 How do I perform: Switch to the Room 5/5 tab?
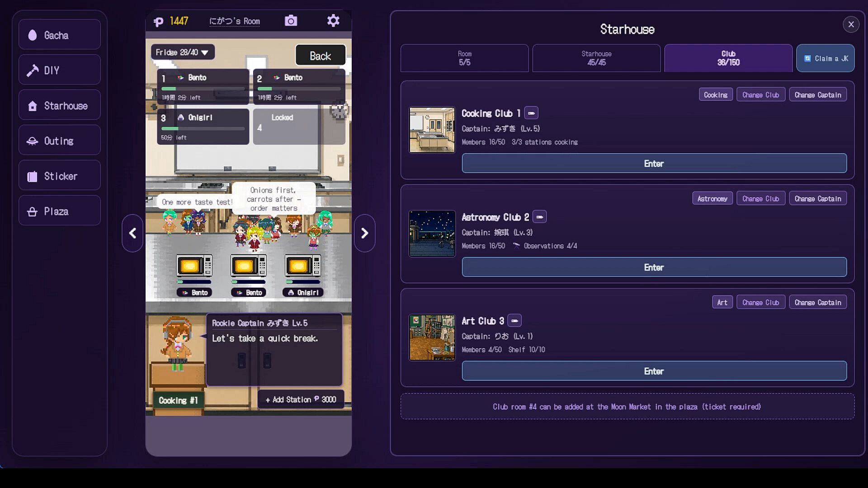pos(464,58)
